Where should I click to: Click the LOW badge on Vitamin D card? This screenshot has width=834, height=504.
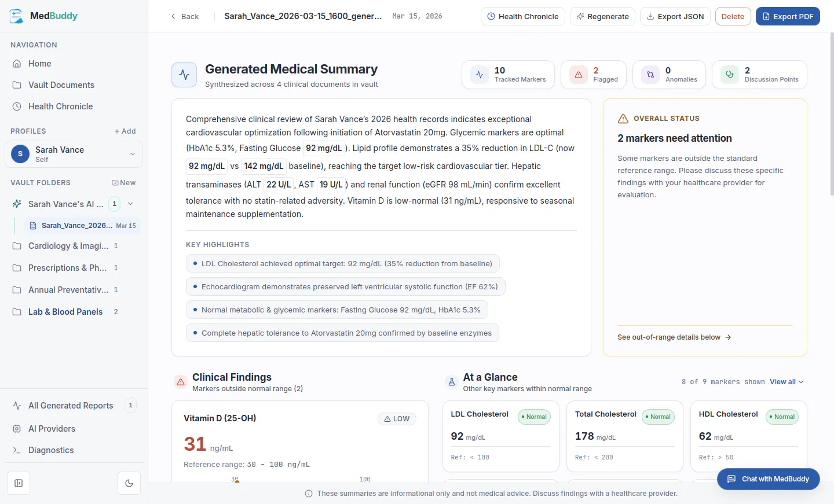(397, 419)
